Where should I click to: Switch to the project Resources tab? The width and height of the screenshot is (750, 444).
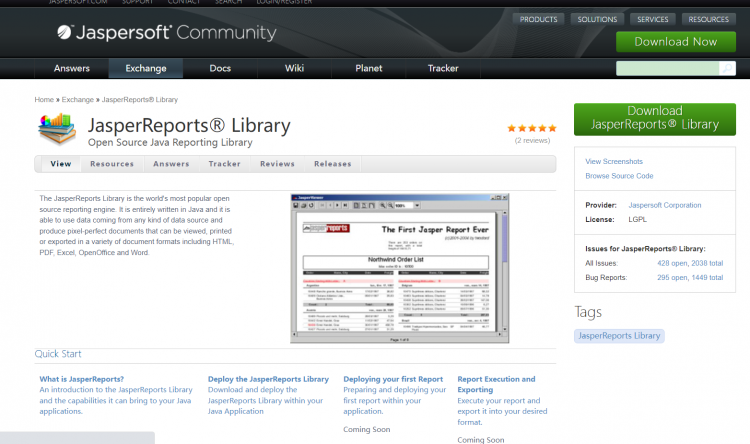[112, 164]
